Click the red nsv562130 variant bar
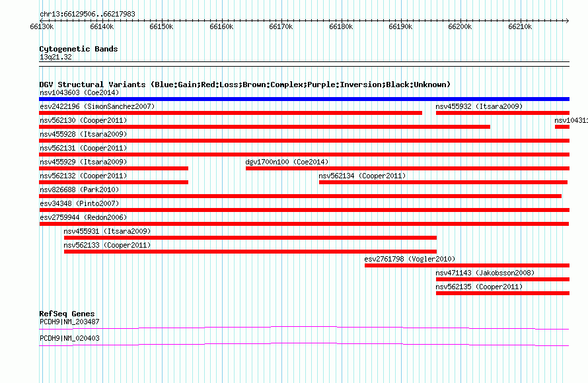 (265, 127)
